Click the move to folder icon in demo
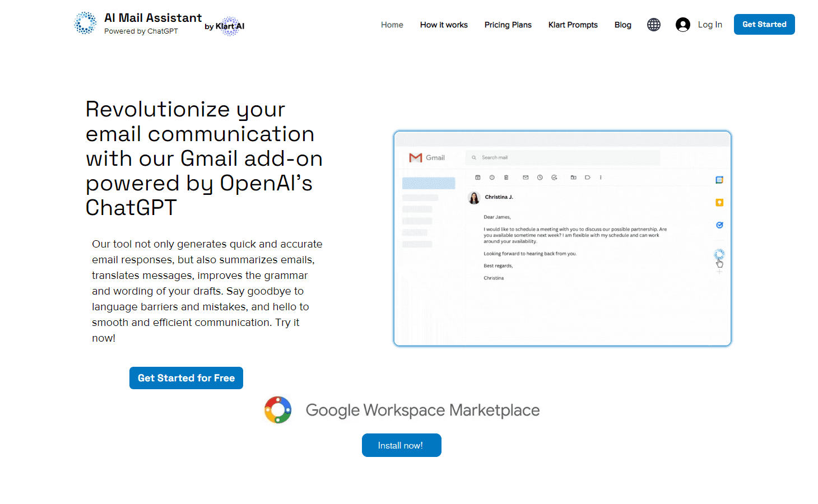The width and height of the screenshot is (818, 504). [573, 178]
